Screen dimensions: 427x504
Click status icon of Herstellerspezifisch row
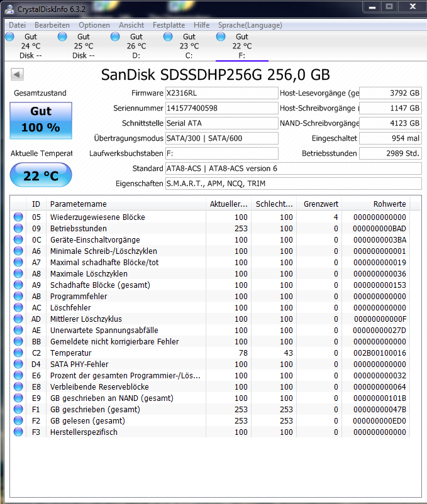coord(18,432)
